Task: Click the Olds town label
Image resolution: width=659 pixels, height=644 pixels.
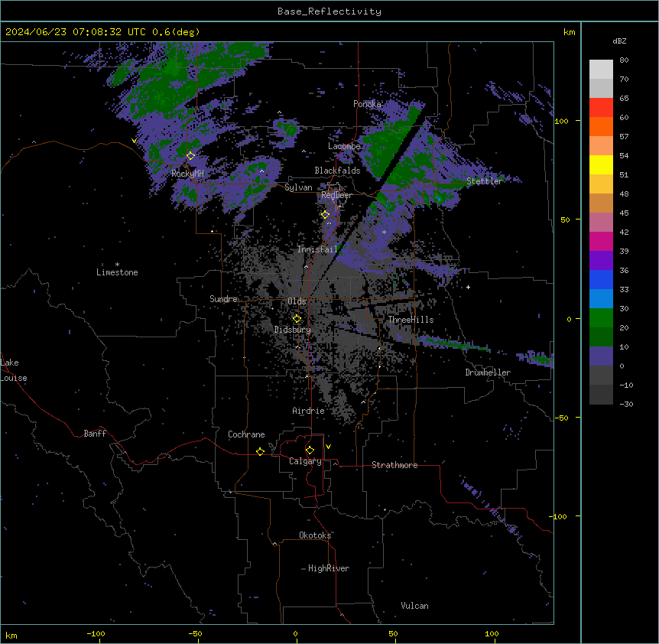Action: [x=297, y=301]
